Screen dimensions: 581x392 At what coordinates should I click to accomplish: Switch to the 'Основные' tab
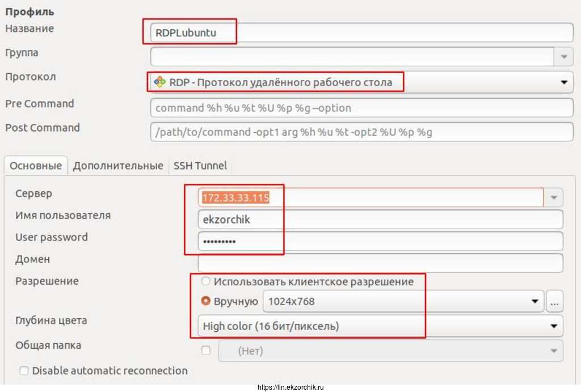point(36,166)
